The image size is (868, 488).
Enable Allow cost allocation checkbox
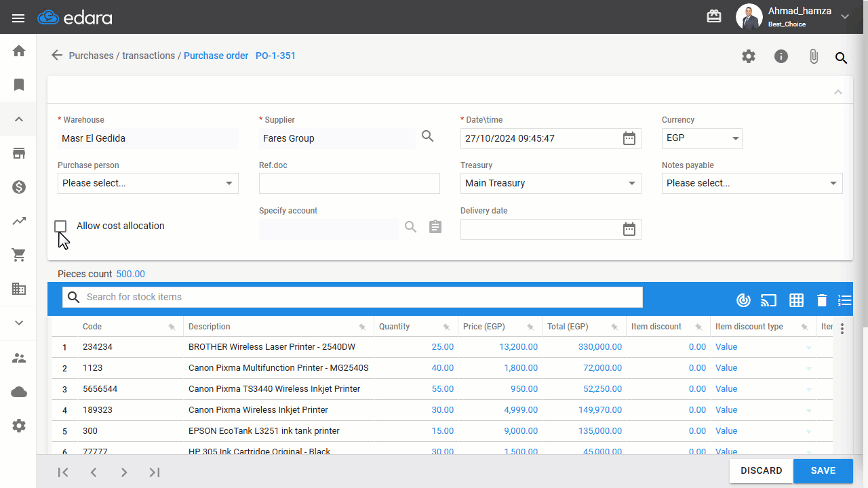click(60, 226)
